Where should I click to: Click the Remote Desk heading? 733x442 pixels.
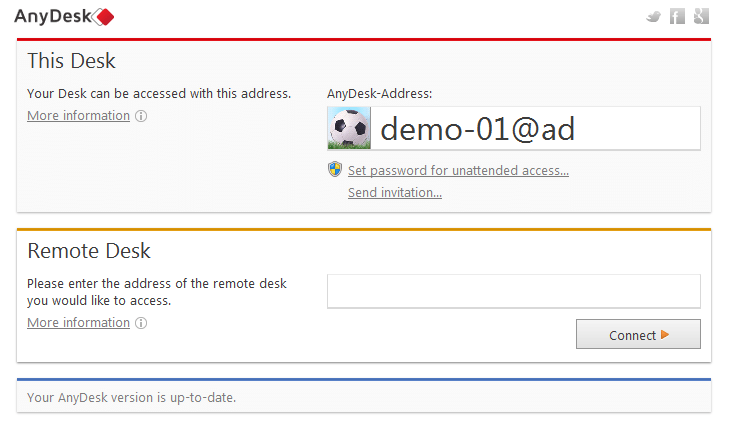coord(89,251)
